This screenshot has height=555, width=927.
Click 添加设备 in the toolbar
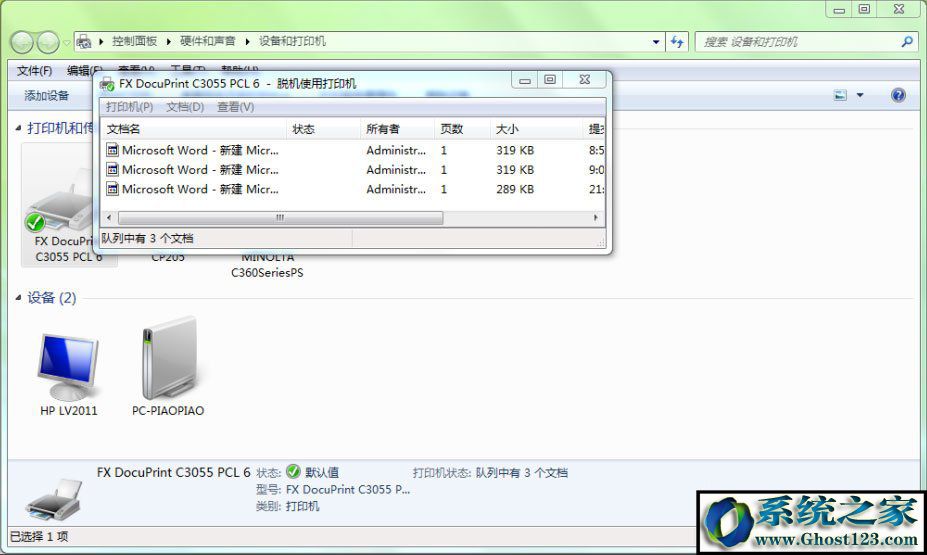tap(46, 95)
